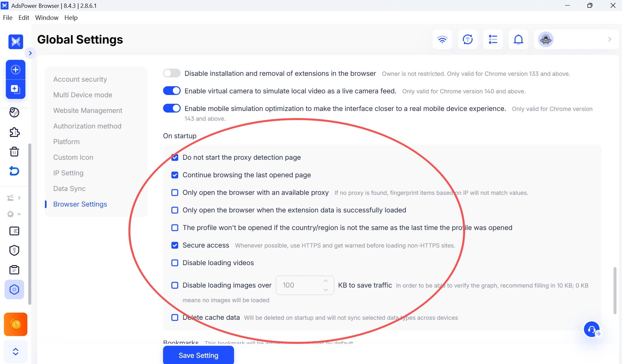622x364 pixels.
Task: Open Custom Icon settings
Action: tap(73, 157)
